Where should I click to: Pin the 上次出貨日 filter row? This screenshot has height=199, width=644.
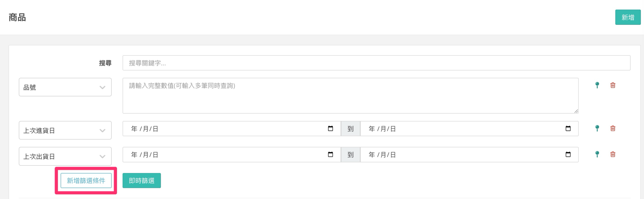[597, 154]
